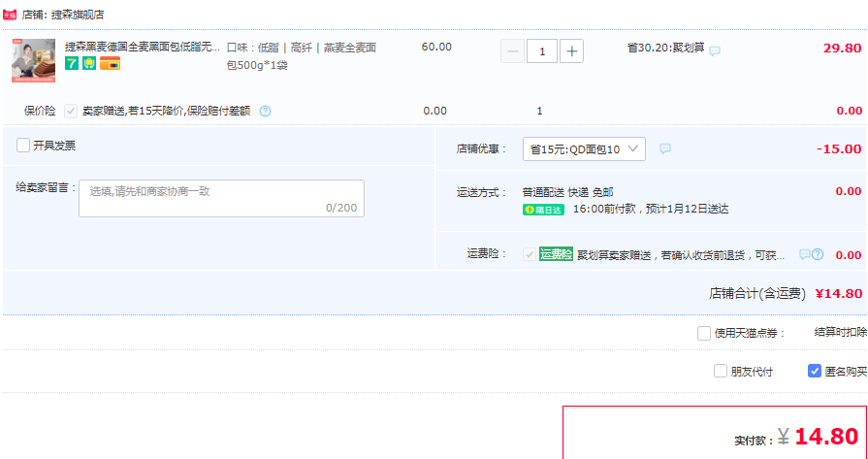
Task: Click the Tmall logo beside the store name
Action: click(10, 15)
